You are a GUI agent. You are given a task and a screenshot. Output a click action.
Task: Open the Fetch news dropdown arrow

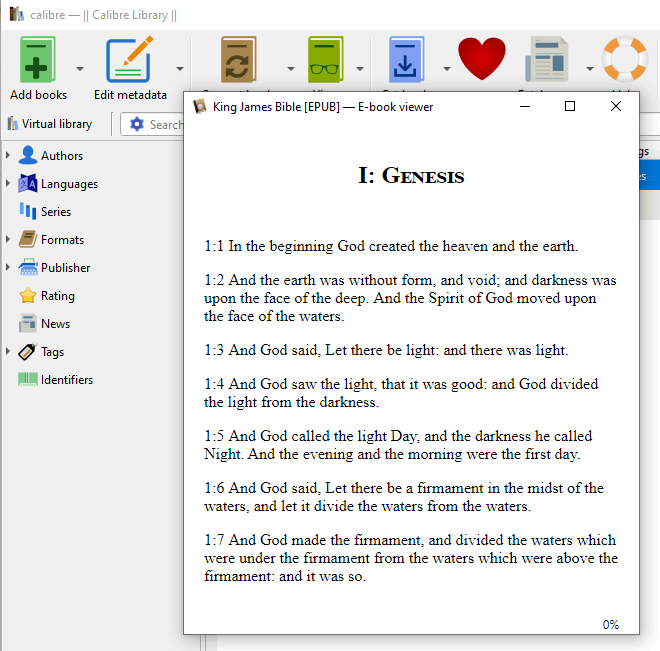[x=590, y=68]
